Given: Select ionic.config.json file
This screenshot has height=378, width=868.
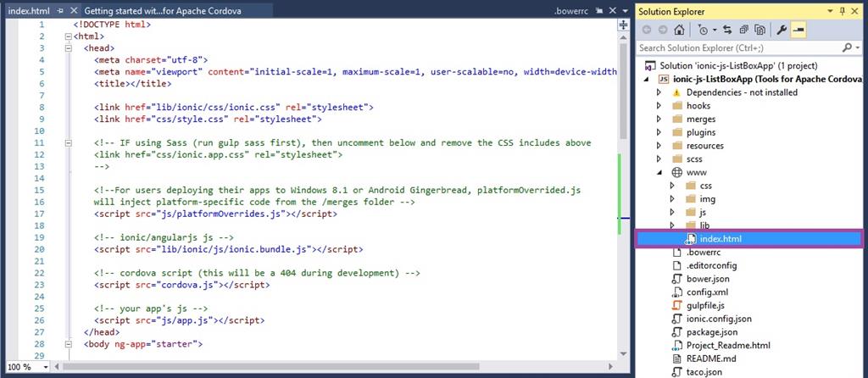Looking at the screenshot, I should point(719,319).
